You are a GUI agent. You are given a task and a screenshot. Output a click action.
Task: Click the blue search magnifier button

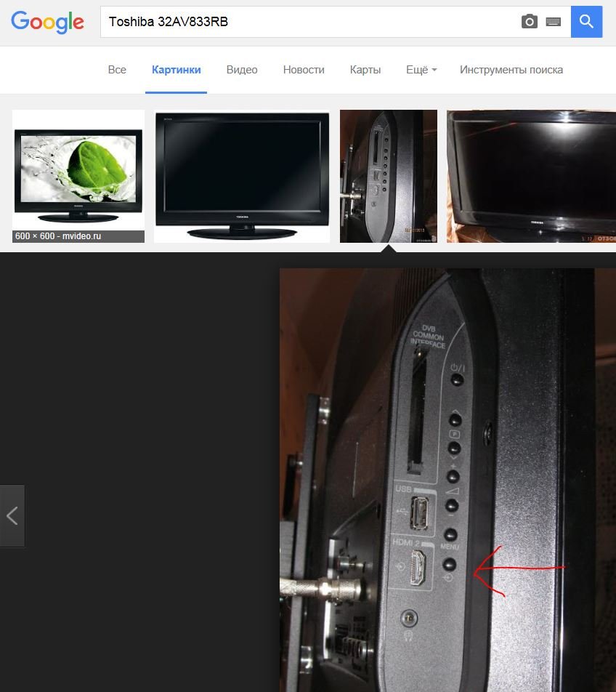point(586,22)
